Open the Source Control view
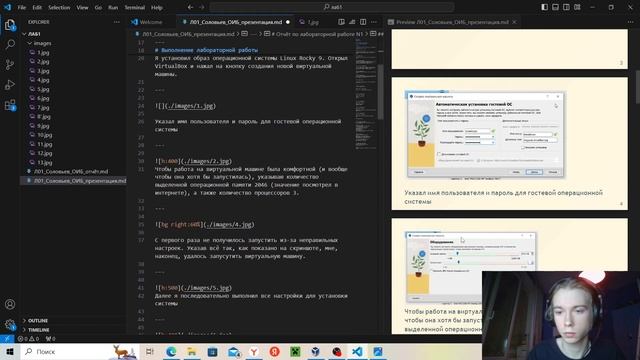 (10, 64)
